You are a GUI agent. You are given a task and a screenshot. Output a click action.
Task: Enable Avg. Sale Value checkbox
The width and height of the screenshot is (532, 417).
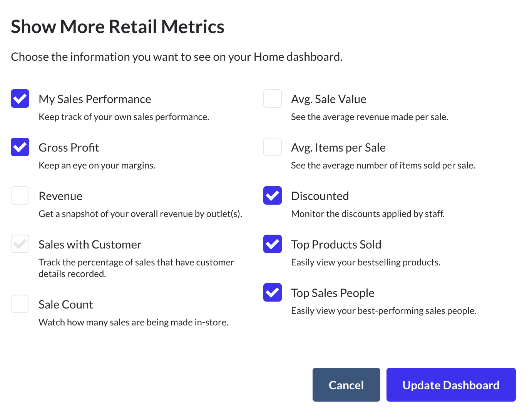[x=273, y=98]
